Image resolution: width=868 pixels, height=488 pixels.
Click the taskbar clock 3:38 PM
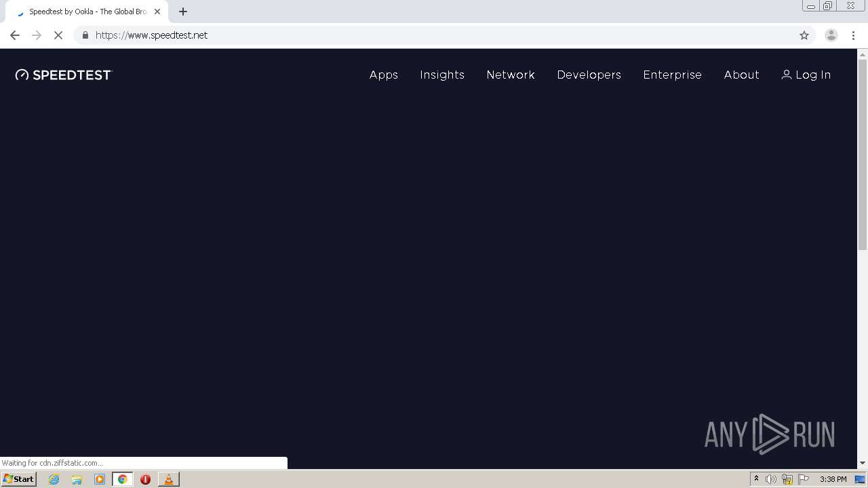click(x=833, y=479)
